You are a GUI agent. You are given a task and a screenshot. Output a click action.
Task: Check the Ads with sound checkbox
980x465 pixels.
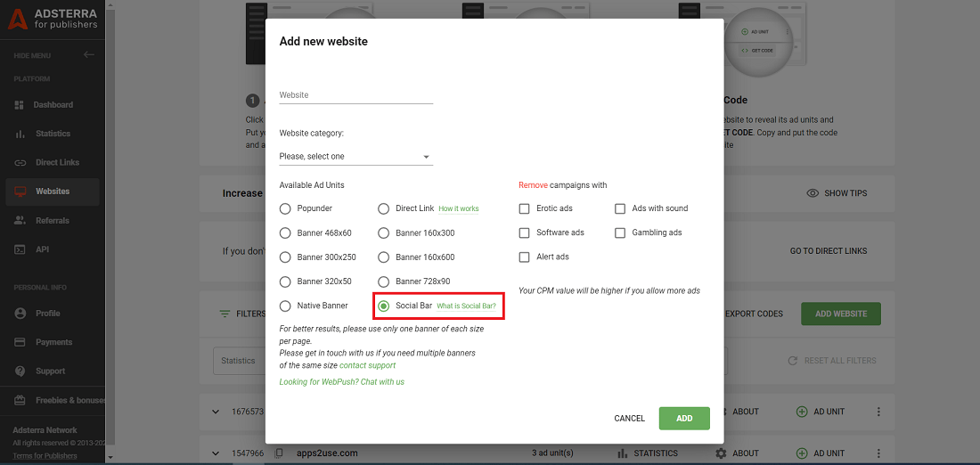[620, 208]
